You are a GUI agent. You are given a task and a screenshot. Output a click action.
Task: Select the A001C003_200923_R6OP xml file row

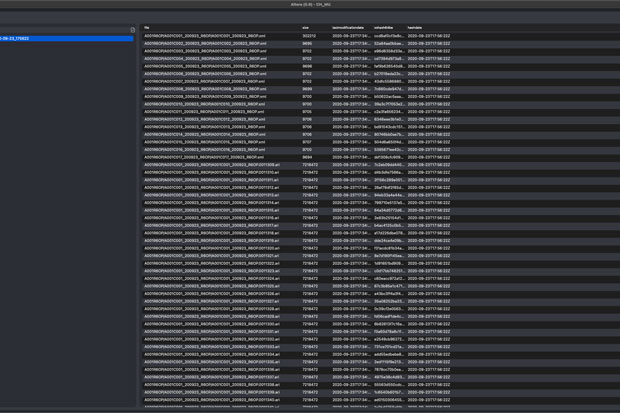[x=381, y=51]
